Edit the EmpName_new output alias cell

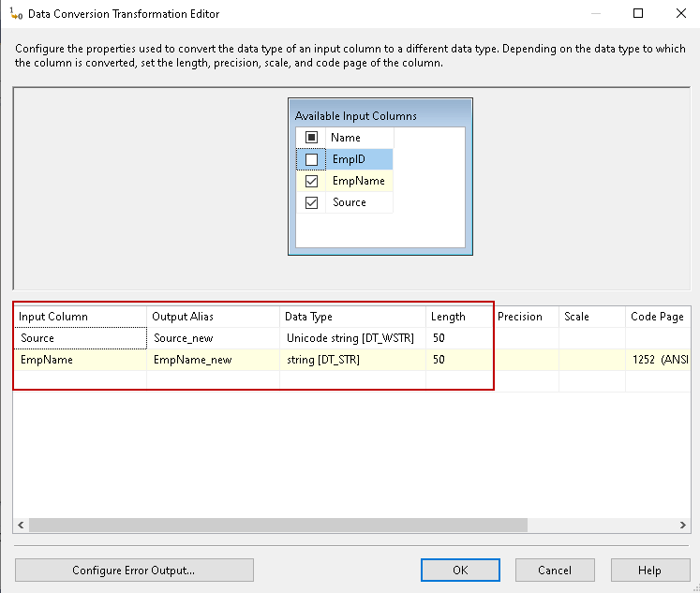click(213, 360)
